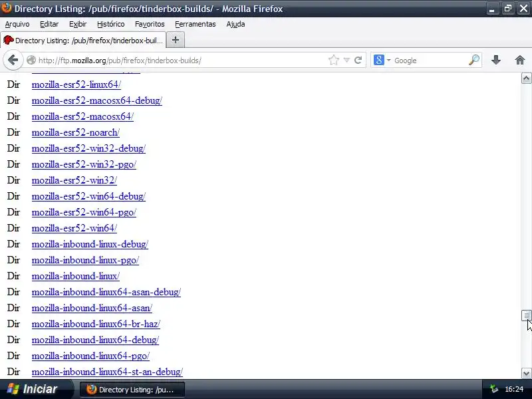Image resolution: width=532 pixels, height=399 pixels.
Task: Click the scrollbar up arrow
Action: click(526, 78)
